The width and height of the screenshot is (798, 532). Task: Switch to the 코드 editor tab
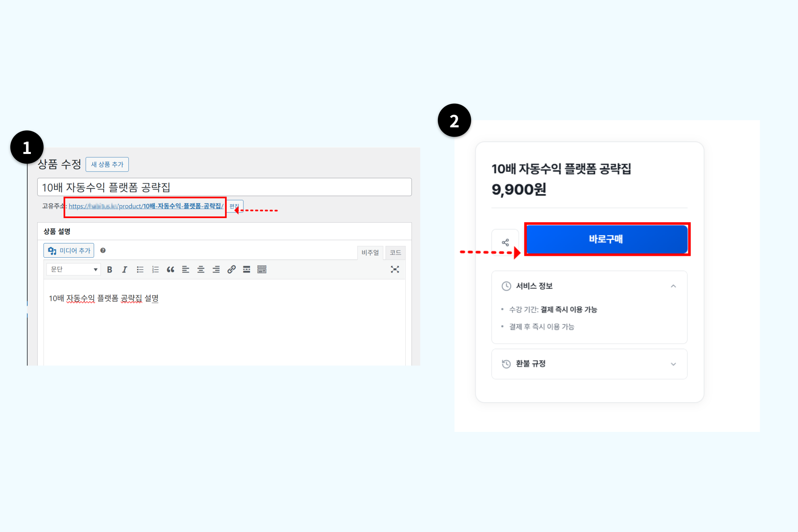(395, 253)
